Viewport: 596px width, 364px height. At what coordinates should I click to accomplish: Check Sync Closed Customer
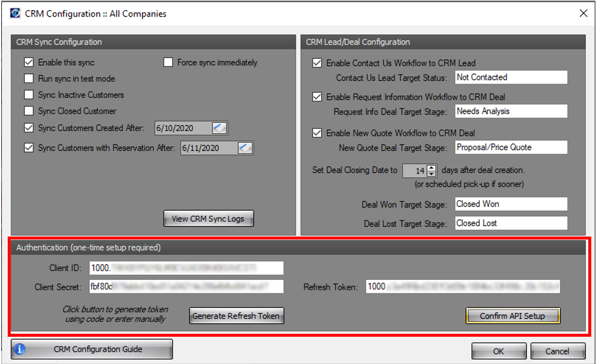click(29, 111)
